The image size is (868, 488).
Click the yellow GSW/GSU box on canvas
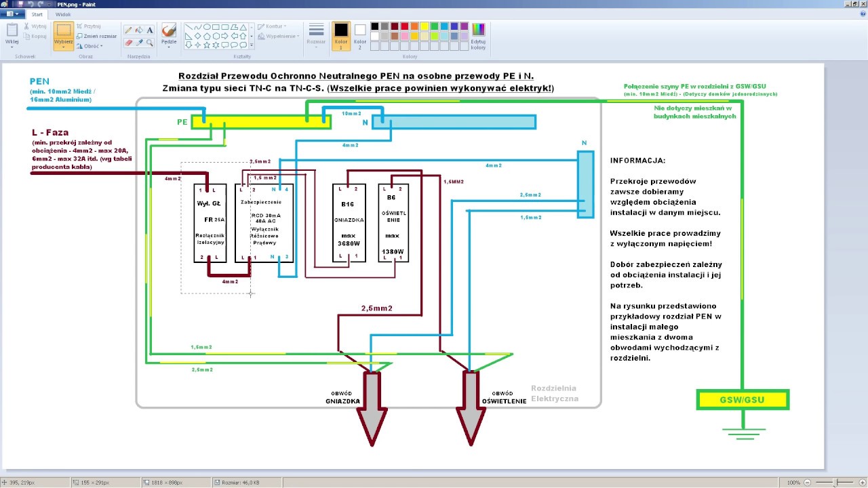[743, 400]
